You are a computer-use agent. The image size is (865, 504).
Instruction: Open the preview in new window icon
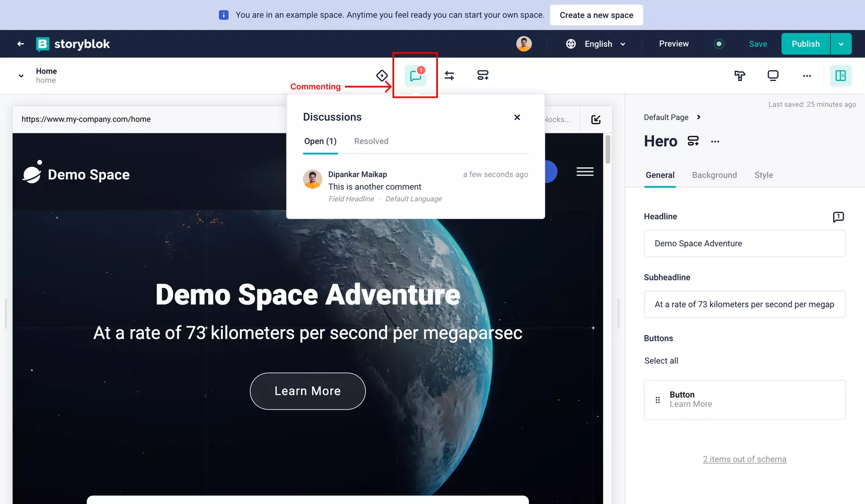point(596,119)
